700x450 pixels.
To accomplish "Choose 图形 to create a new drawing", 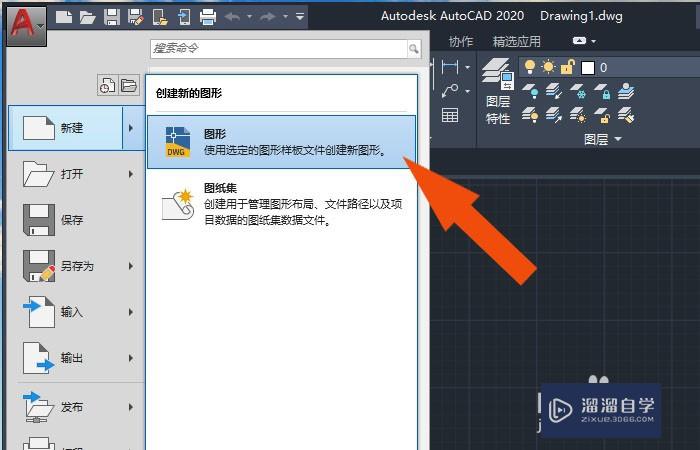I will pyautogui.click(x=282, y=142).
